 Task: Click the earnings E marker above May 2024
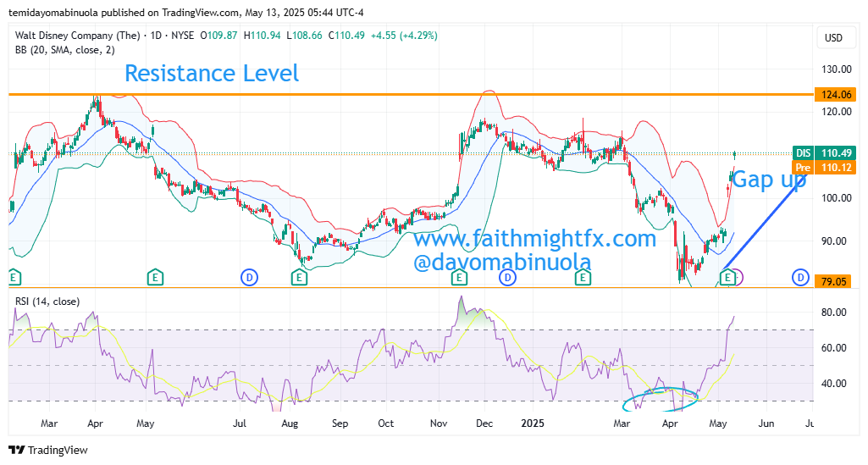coord(155,277)
